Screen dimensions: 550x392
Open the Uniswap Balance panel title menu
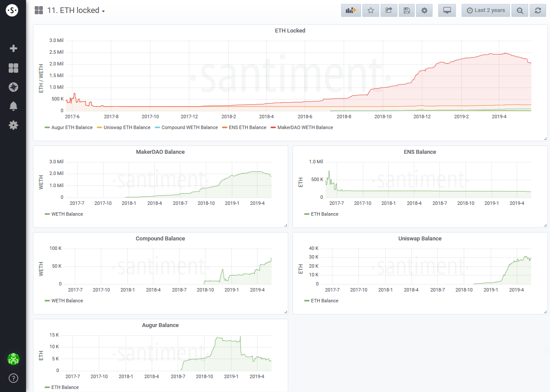(x=420, y=239)
